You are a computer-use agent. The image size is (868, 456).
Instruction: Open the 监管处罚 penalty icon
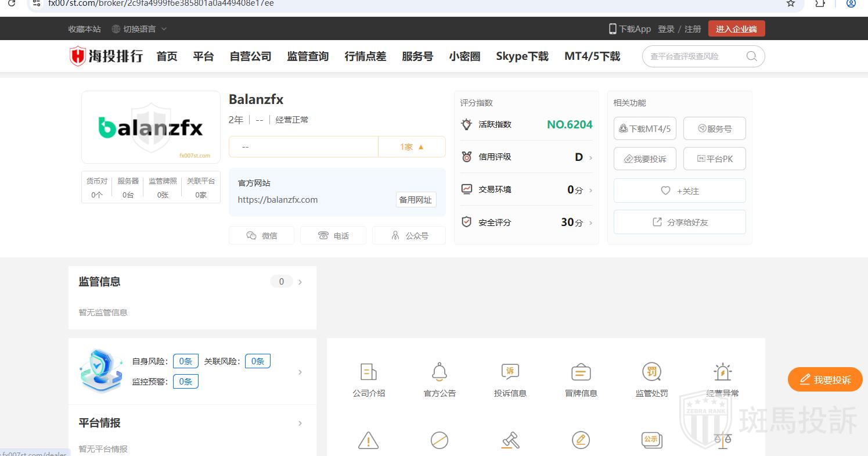(651, 372)
